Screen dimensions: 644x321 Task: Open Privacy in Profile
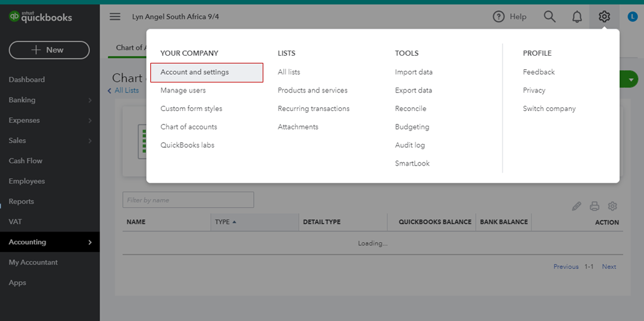(x=534, y=90)
